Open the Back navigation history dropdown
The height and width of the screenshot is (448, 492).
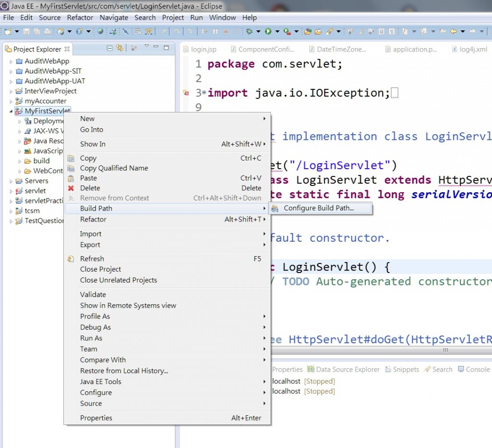pos(463,31)
